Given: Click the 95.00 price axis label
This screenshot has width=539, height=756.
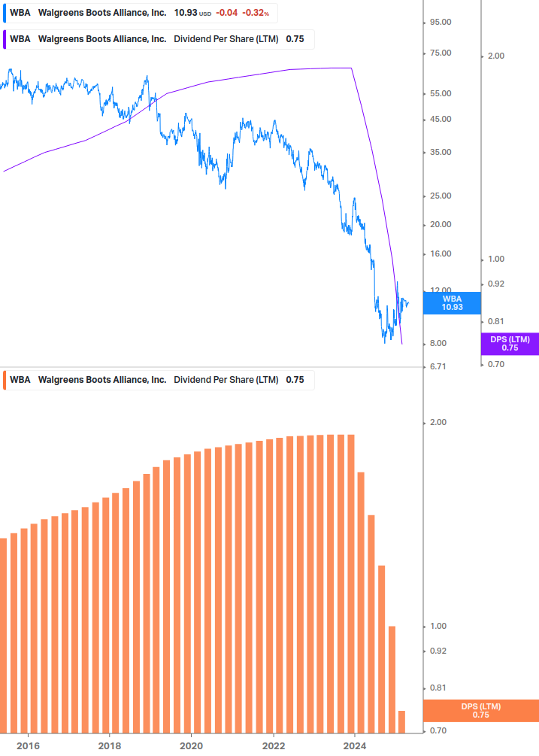Looking at the screenshot, I should [441, 22].
